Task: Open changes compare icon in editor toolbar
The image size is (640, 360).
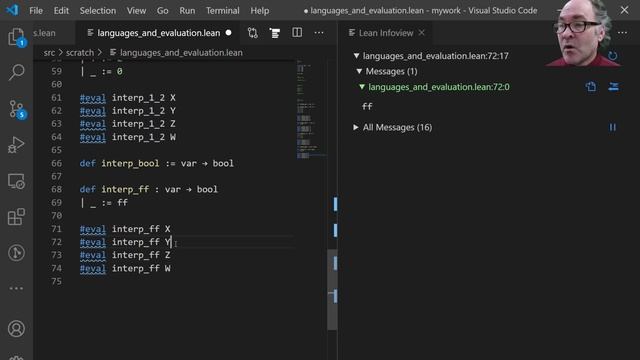Action: click(x=253, y=33)
